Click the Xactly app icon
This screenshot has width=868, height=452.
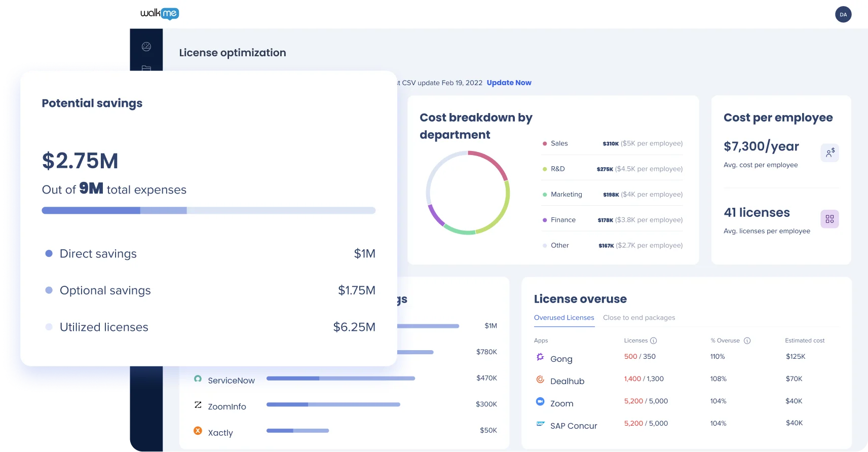198,431
